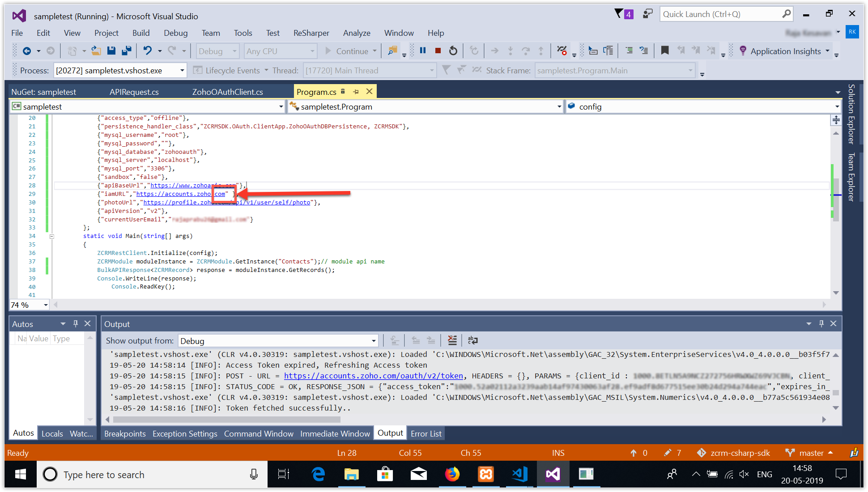Switch to the NuGet: sampletest tab
The image size is (868, 492).
[44, 92]
